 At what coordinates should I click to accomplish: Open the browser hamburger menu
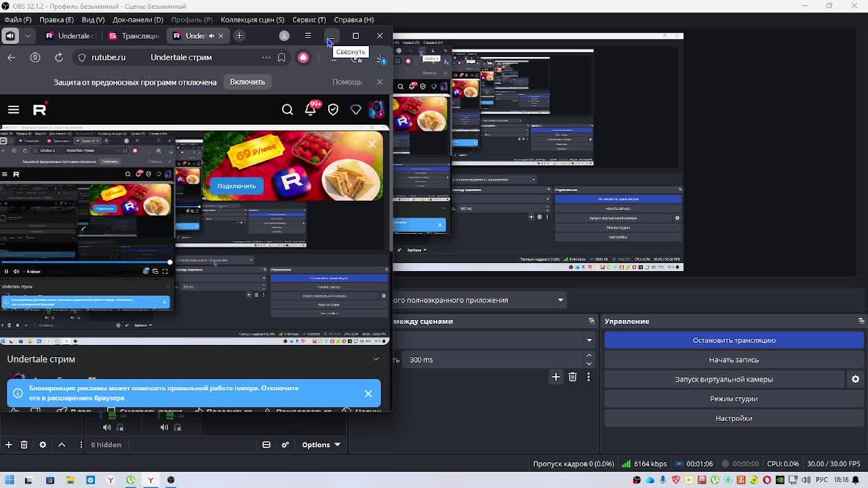[x=308, y=36]
